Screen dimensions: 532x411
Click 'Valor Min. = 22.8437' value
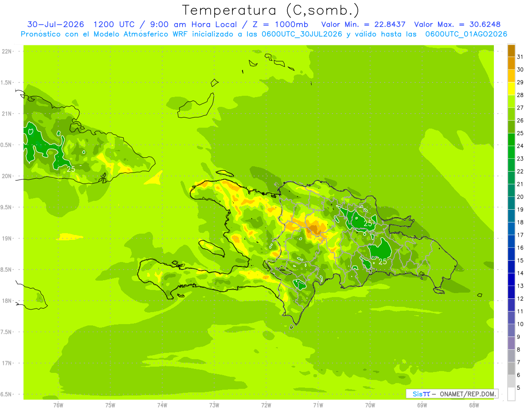pos(364,24)
